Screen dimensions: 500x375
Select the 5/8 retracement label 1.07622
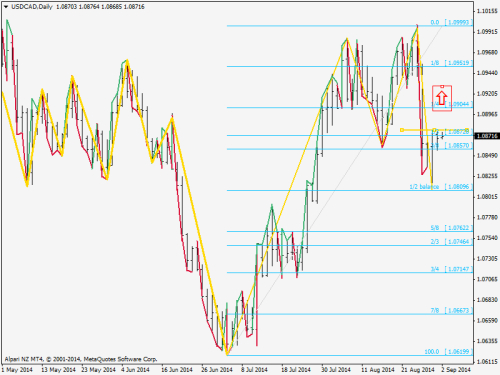[451, 228]
